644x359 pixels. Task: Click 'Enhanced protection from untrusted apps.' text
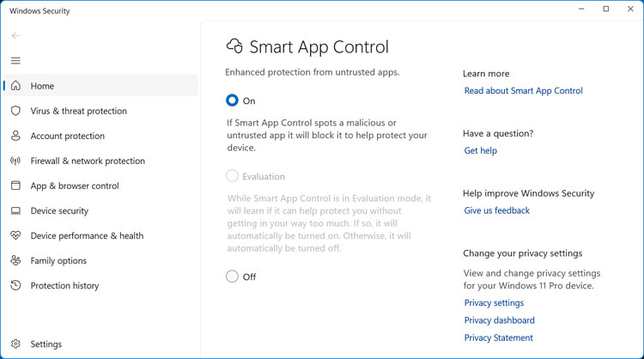[x=313, y=72]
